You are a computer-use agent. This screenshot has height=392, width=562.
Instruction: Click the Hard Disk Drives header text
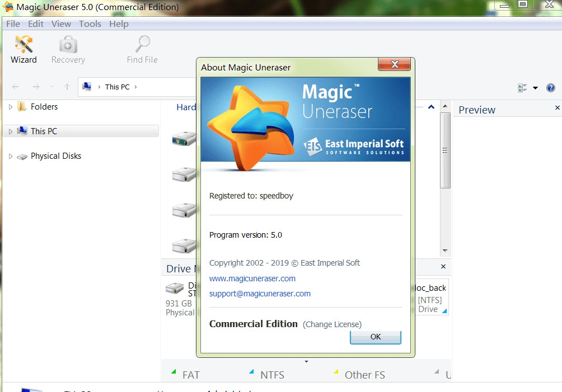coord(186,107)
